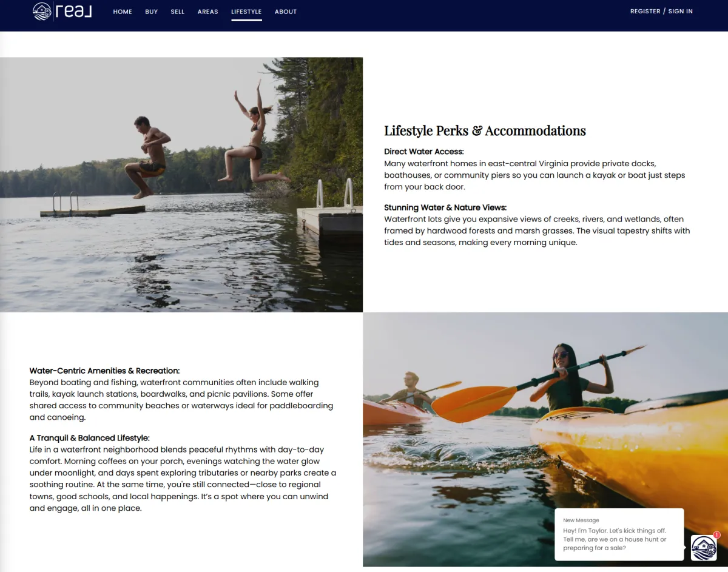The width and height of the screenshot is (728, 572).
Task: Go to the BUY page
Action: tap(152, 12)
